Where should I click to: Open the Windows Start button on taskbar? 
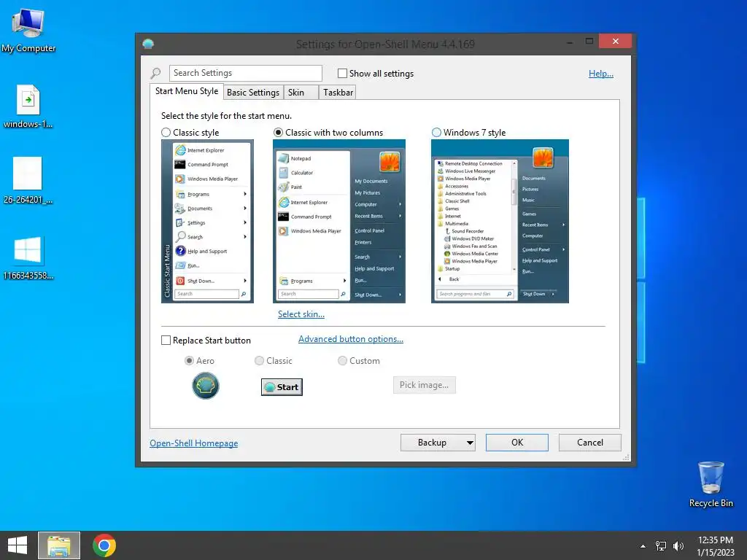click(18, 545)
